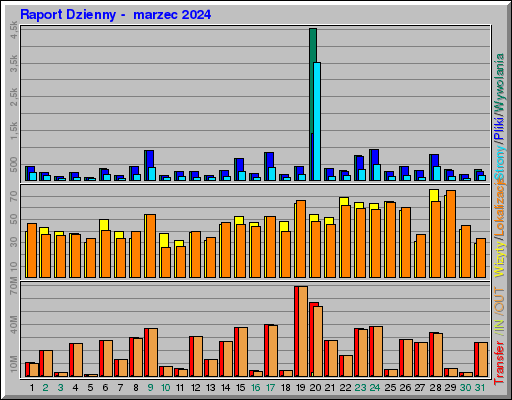The height and width of the screenshot is (400, 512).
Task: Click the '10M' transfer axis value
Action: pos(13,364)
